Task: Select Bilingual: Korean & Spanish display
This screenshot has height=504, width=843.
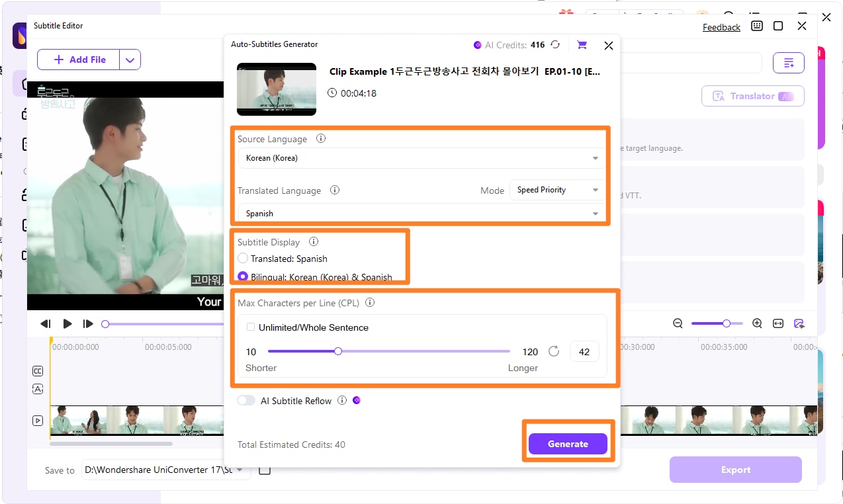Action: tap(243, 276)
